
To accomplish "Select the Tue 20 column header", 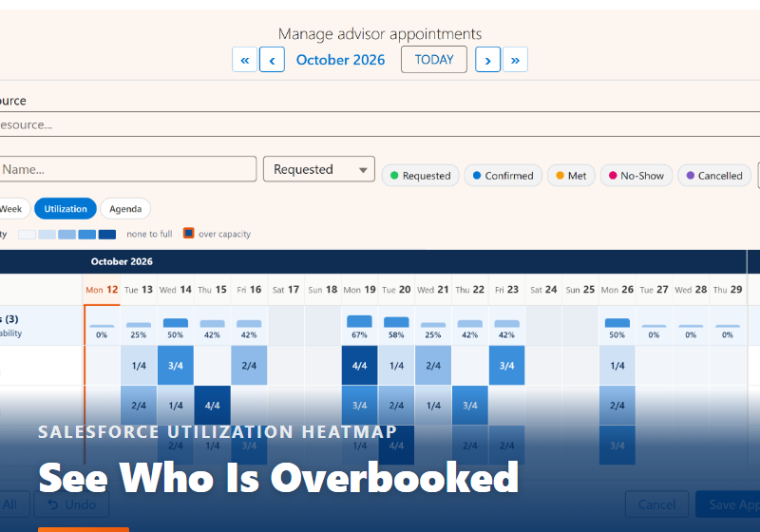I will tap(396, 290).
